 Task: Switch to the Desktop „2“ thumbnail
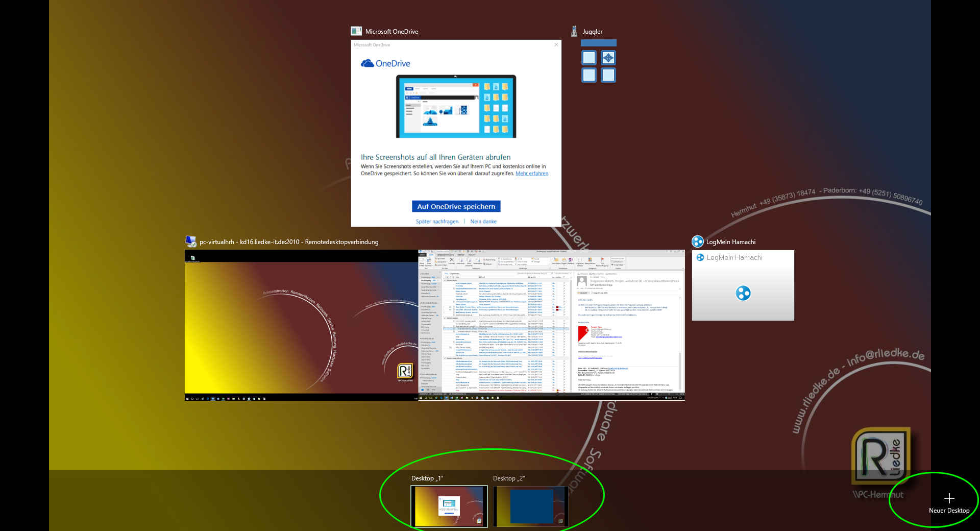point(531,506)
